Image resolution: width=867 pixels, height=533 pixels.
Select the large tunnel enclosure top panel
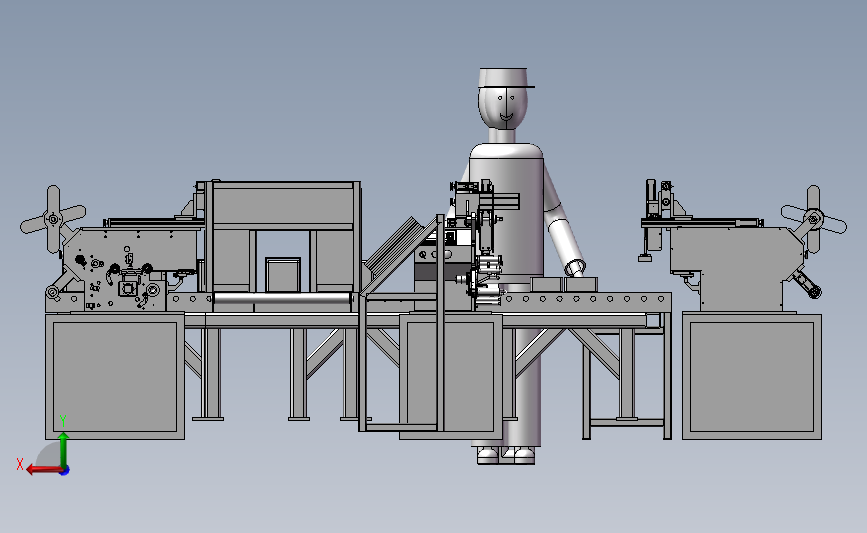[x=283, y=205]
